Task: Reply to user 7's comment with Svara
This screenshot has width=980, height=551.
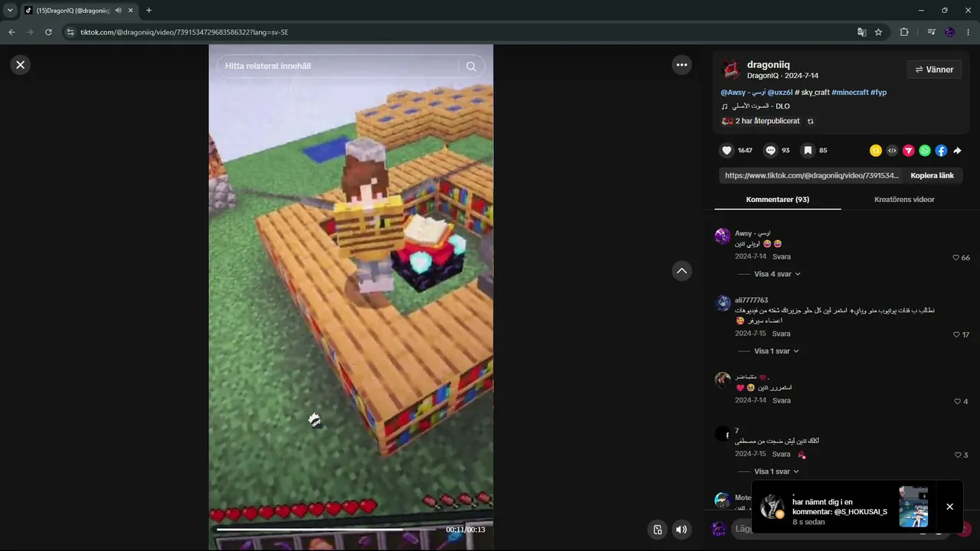Action: [x=782, y=455]
